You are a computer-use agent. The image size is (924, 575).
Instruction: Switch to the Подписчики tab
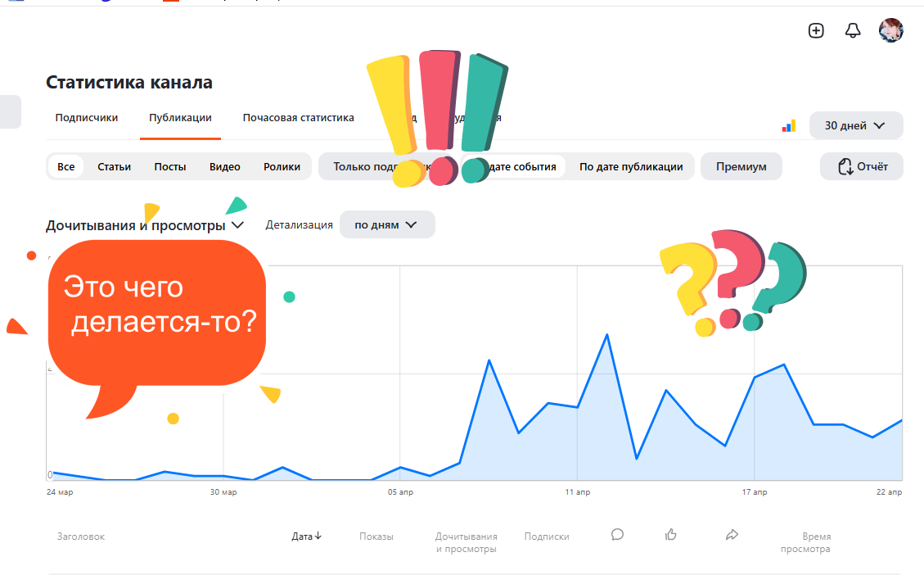pyautogui.click(x=87, y=117)
